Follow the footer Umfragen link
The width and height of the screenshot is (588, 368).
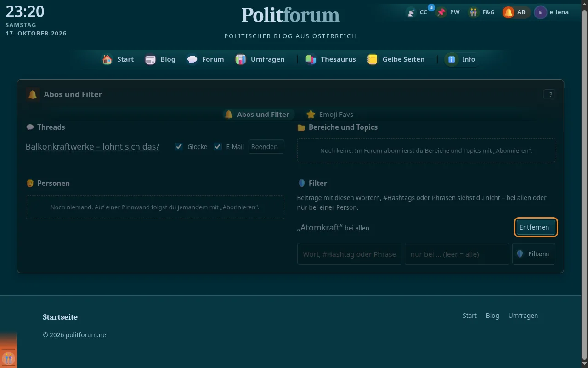pos(523,316)
